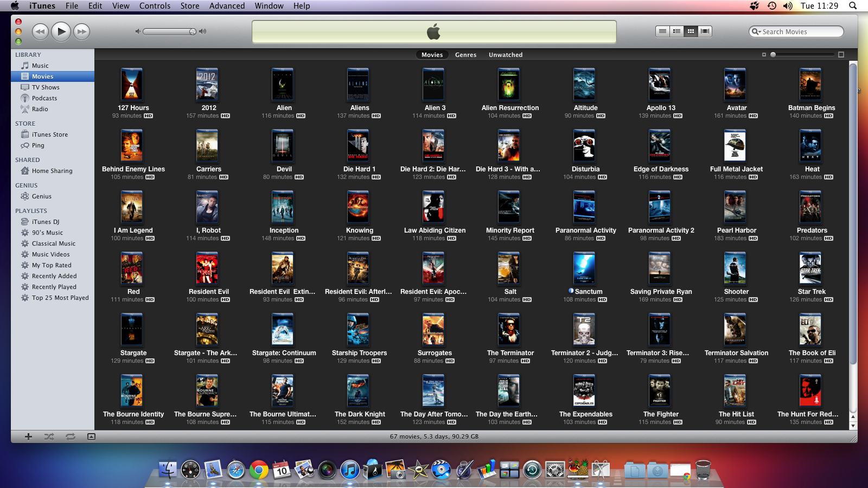868x488 pixels.
Task: Open iTunes icon in the Dock
Action: [350, 470]
